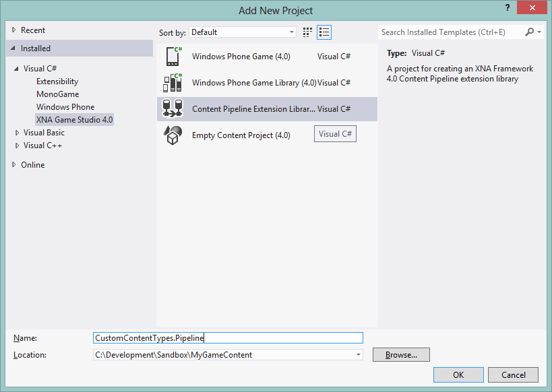Screen dimensions: 552x392
Task: Click the project Name text field
Action: coord(228,338)
